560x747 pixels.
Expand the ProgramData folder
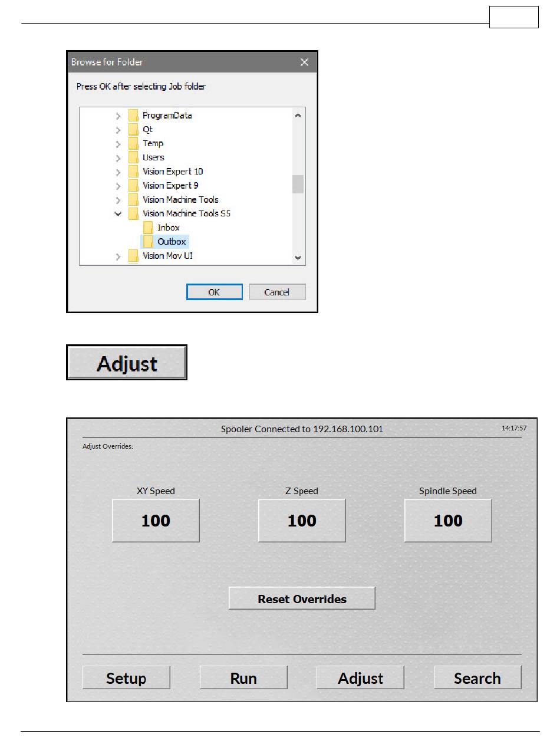118,116
